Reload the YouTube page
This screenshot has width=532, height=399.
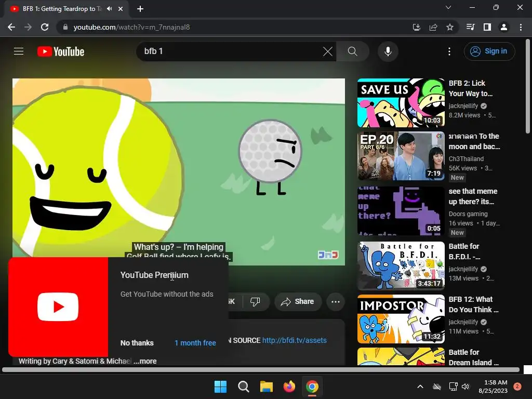[45, 27]
